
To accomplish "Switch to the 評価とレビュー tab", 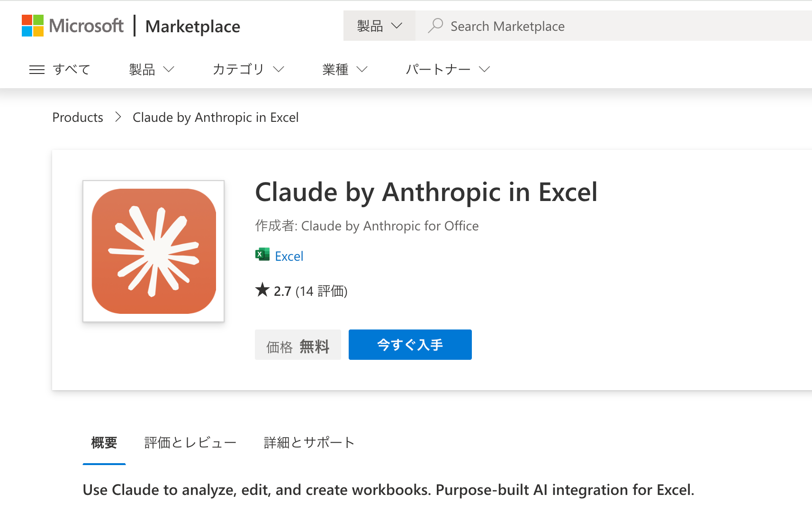I will point(190,443).
